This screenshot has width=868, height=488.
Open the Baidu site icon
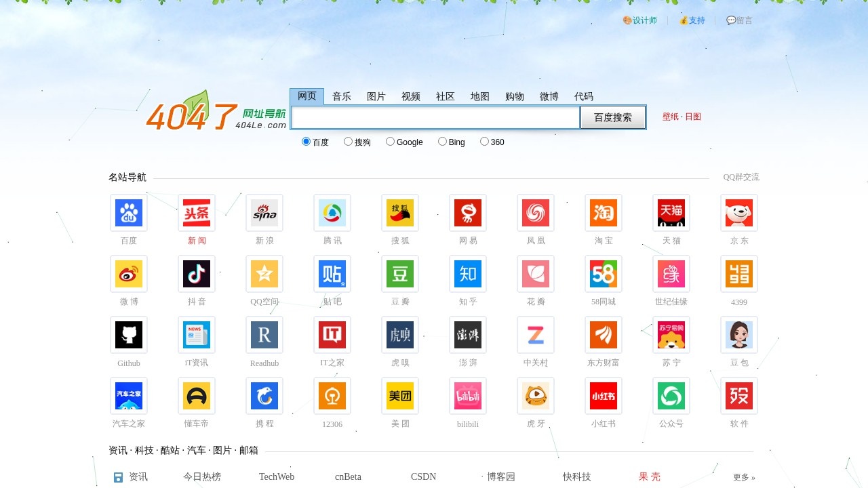tap(129, 213)
